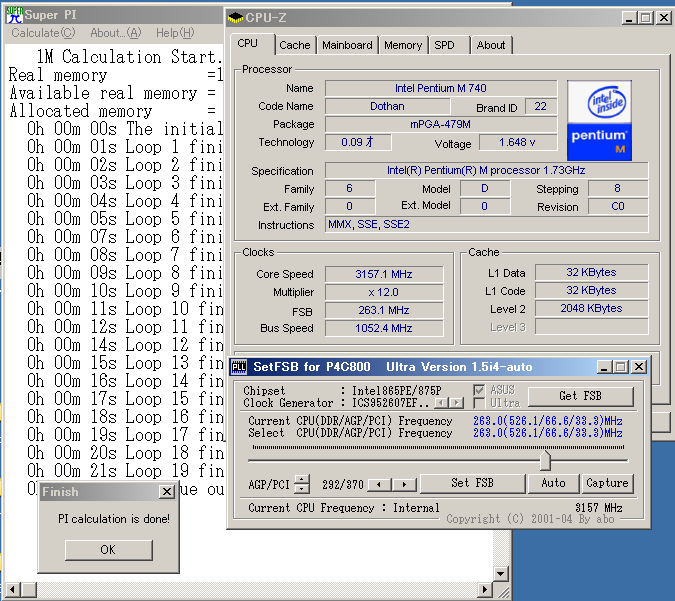Minimize the SetFSB window

[604, 367]
